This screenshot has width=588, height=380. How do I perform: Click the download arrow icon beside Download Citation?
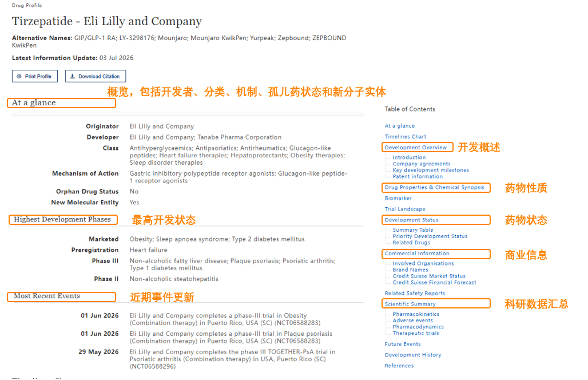[x=73, y=76]
